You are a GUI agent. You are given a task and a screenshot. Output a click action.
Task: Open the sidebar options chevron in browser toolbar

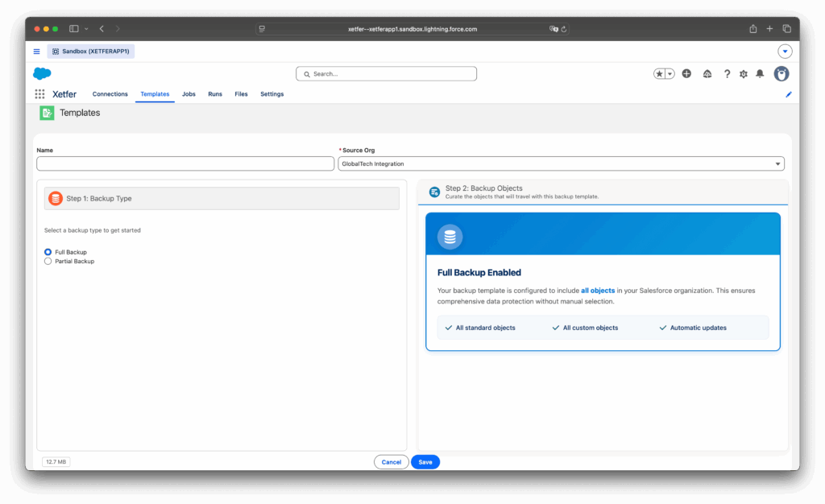coord(86,29)
